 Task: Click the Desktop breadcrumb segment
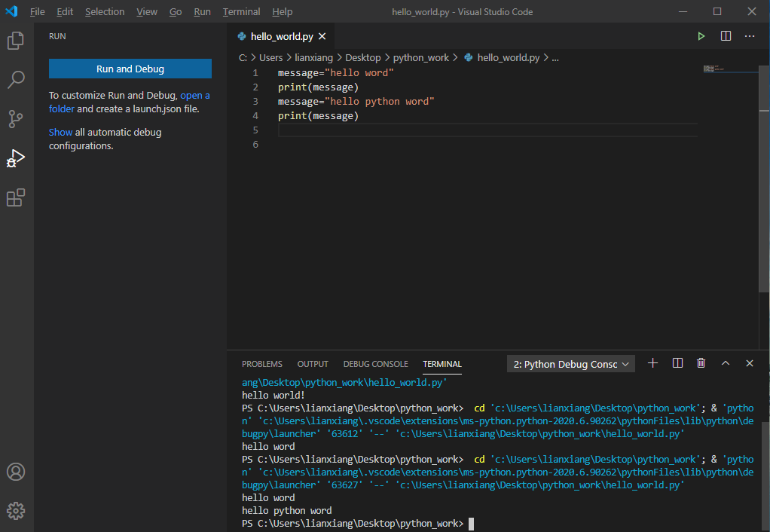(363, 57)
